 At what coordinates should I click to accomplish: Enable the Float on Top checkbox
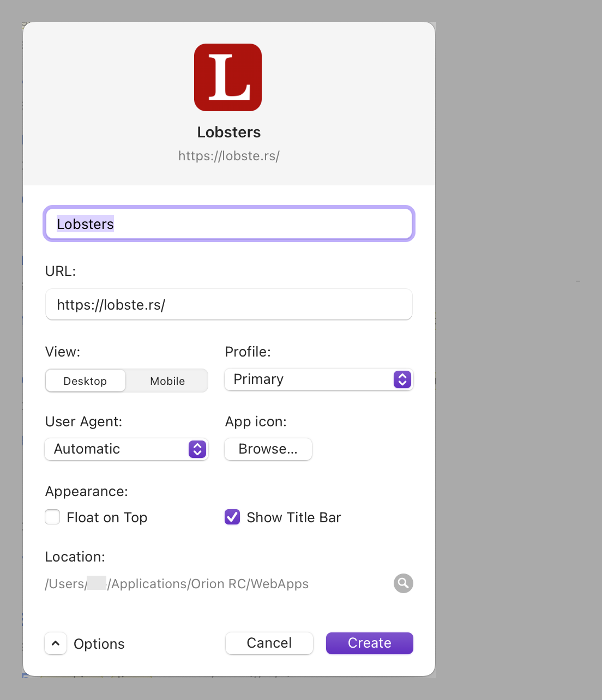tap(53, 517)
